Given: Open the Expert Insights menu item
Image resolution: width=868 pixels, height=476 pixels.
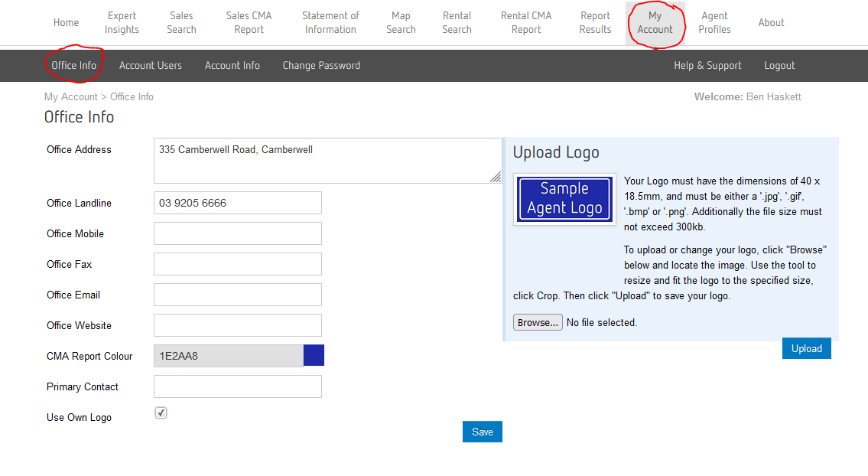Looking at the screenshot, I should [x=122, y=23].
